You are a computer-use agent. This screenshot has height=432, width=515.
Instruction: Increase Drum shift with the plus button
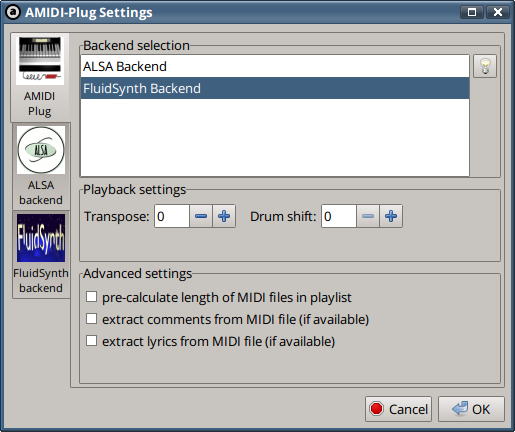click(391, 216)
